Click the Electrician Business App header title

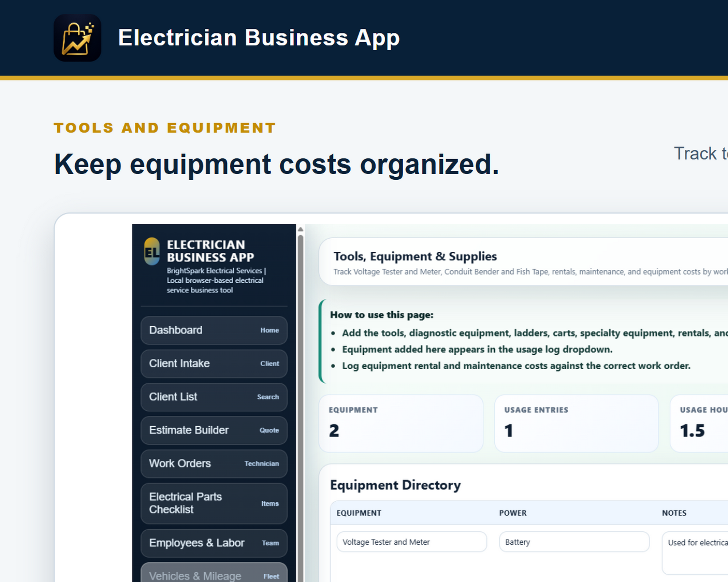259,38
